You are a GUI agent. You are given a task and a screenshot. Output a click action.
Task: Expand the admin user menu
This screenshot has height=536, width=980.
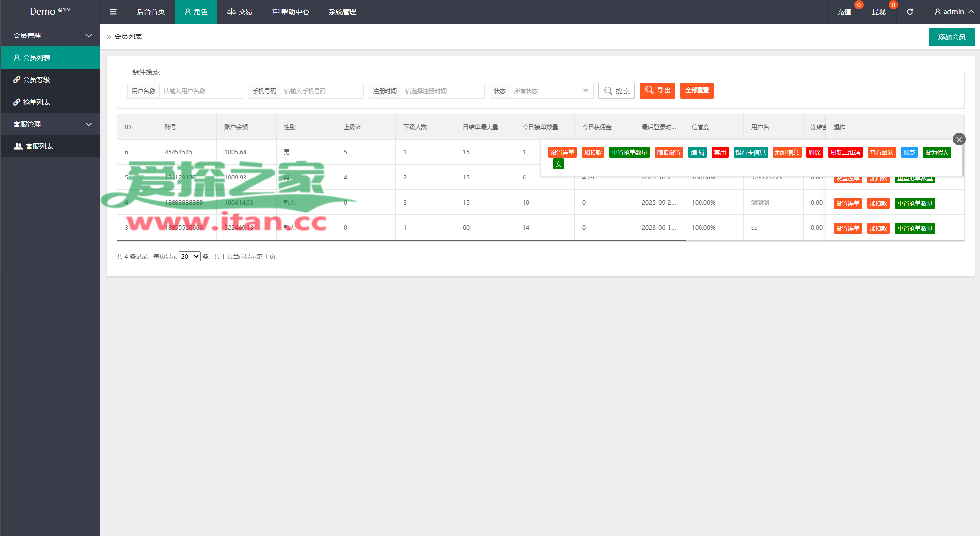[x=954, y=12]
